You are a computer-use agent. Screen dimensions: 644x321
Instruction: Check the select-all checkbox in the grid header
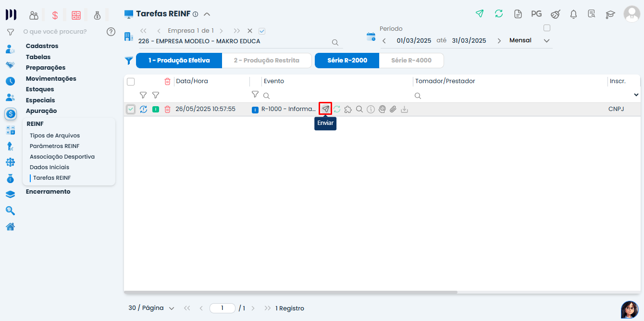(x=131, y=82)
